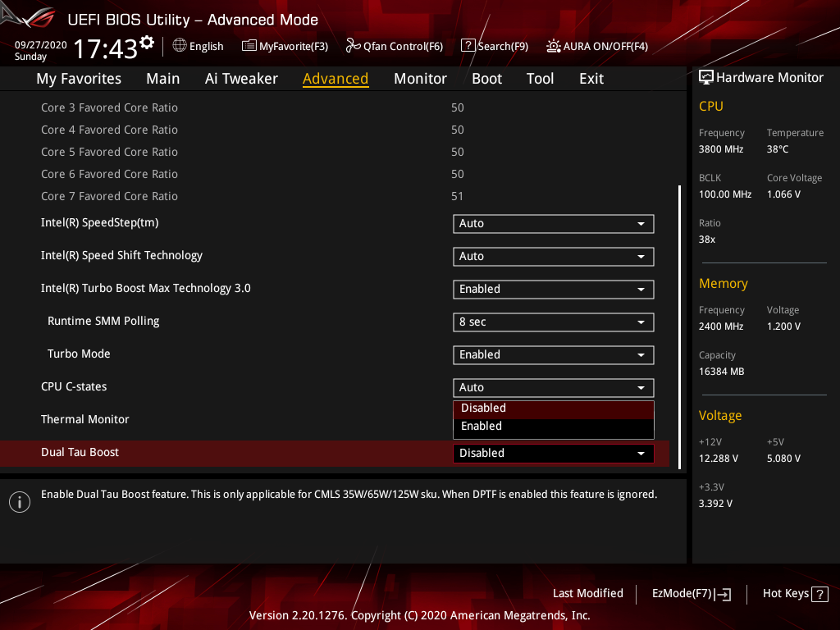Select the Advanced tab
The width and height of the screenshot is (840, 630).
click(x=336, y=79)
